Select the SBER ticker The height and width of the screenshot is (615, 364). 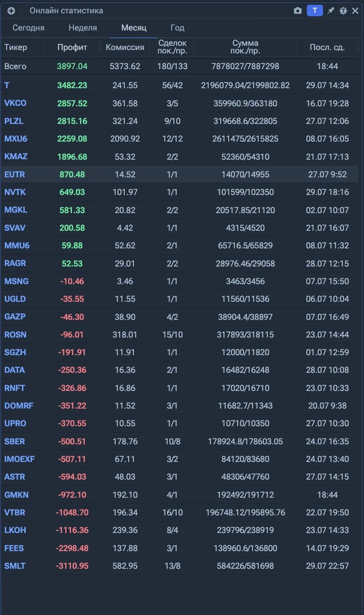pyautogui.click(x=15, y=441)
